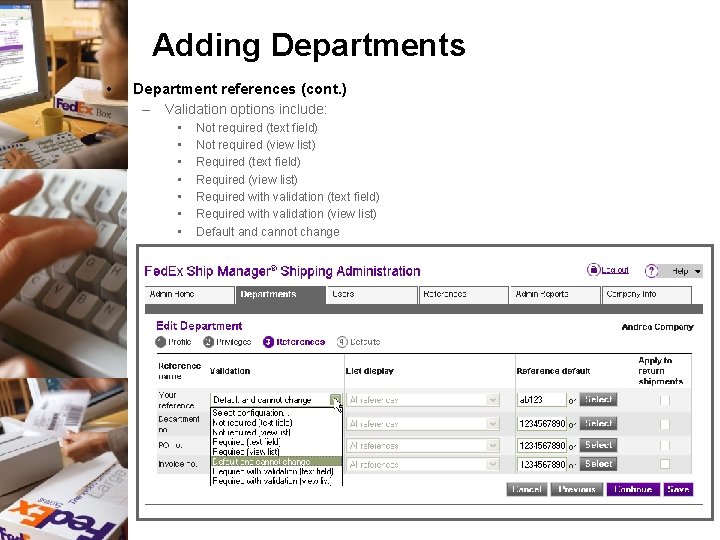Go to step 2 Privileges

(227, 342)
